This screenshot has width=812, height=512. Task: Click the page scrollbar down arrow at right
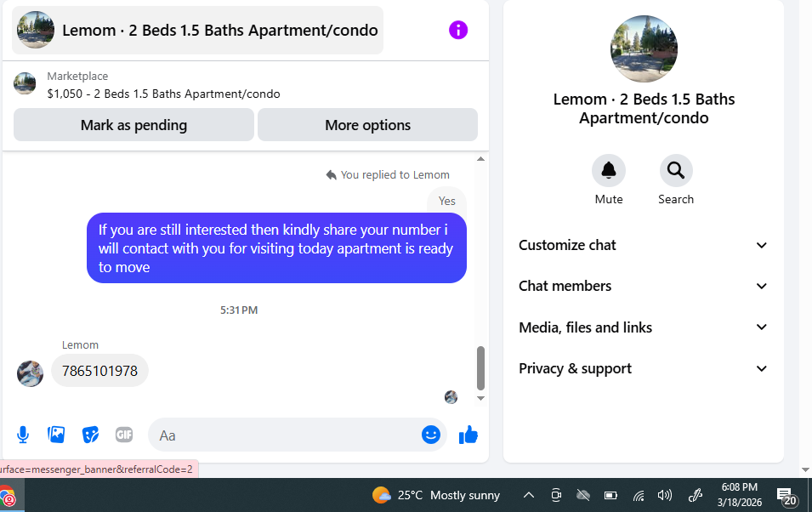(805, 470)
